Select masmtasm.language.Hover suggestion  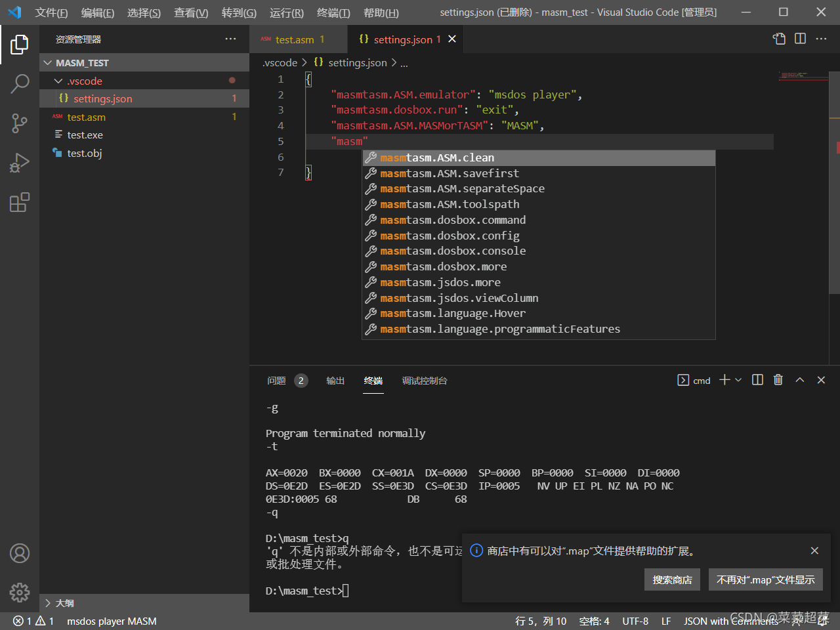539,313
